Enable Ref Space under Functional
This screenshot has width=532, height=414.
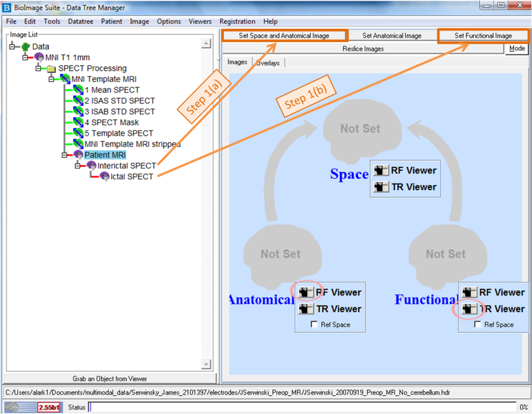(478, 325)
